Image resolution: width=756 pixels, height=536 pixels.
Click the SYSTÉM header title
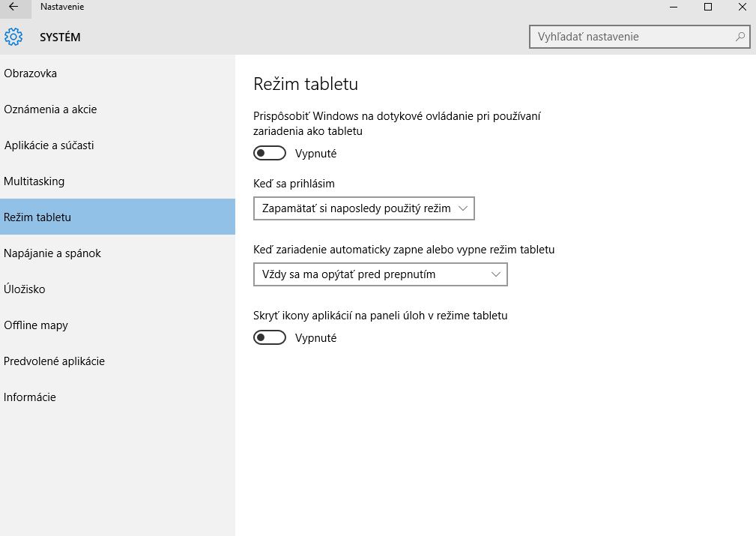coord(60,37)
